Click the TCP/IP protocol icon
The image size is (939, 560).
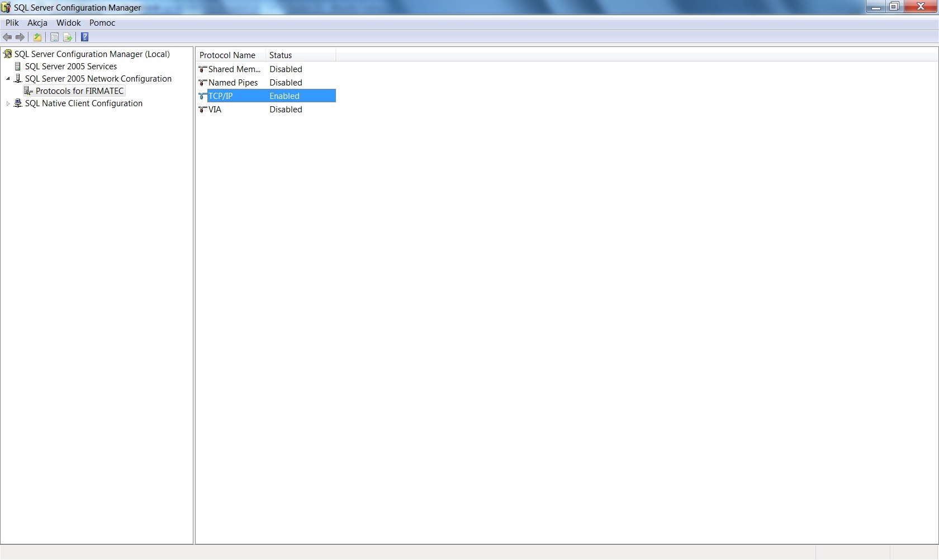click(203, 96)
